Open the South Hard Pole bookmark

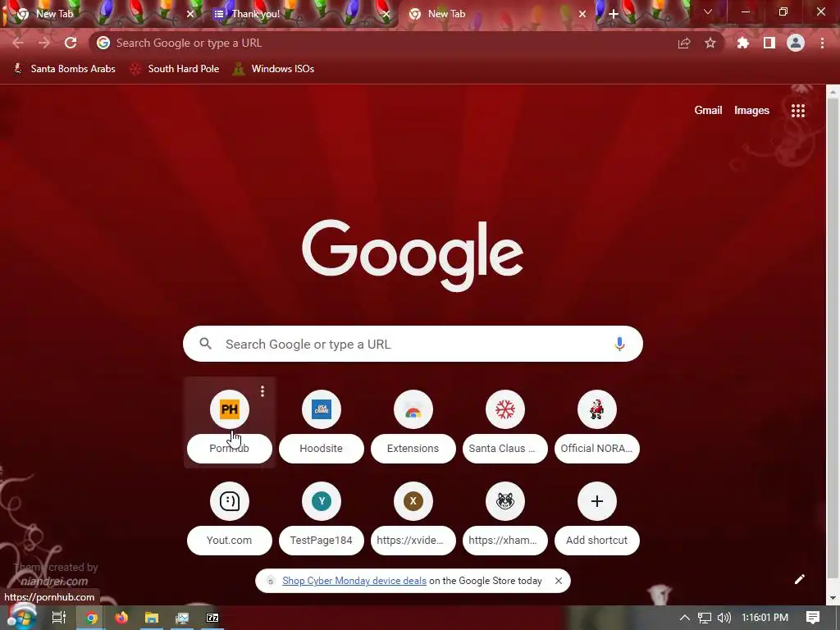(176, 69)
